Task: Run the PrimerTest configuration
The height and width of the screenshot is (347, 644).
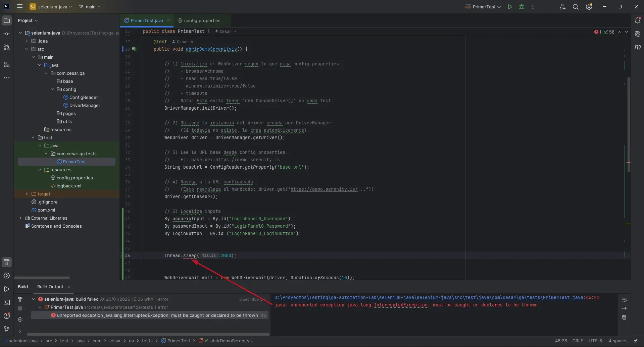Action: (510, 7)
